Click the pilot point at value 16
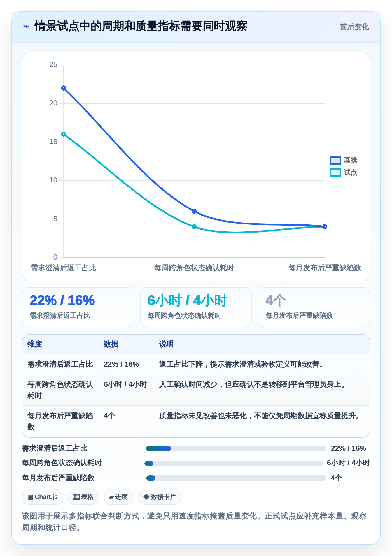392x556 pixels. click(64, 134)
